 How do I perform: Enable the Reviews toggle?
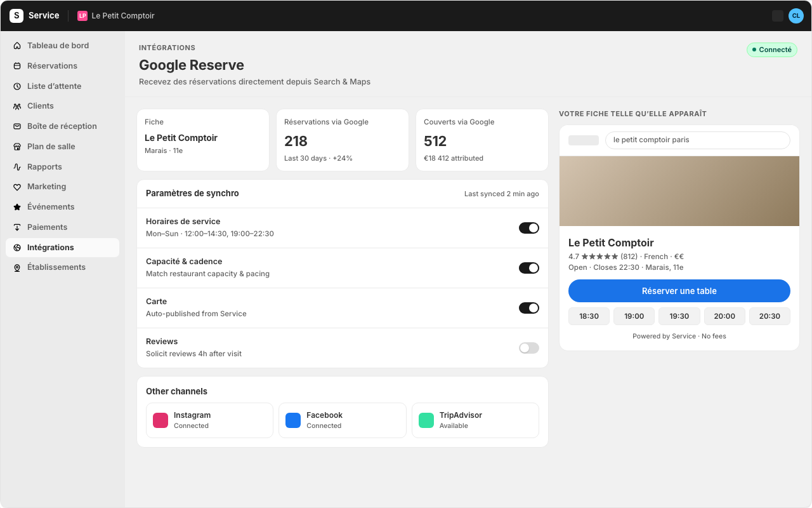(x=529, y=348)
